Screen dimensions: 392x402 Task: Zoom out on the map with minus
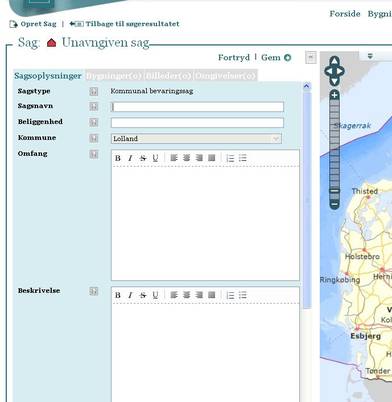(334, 204)
